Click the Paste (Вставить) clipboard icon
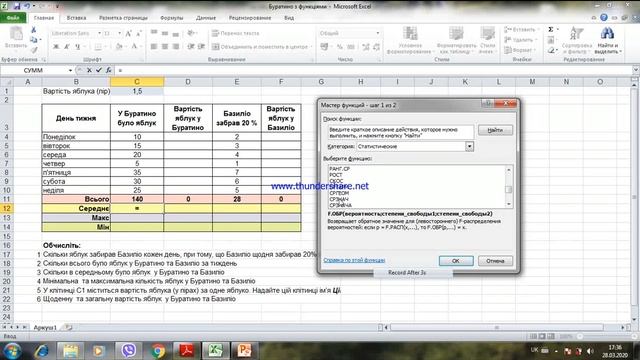This screenshot has width=640, height=360. pos(16,34)
